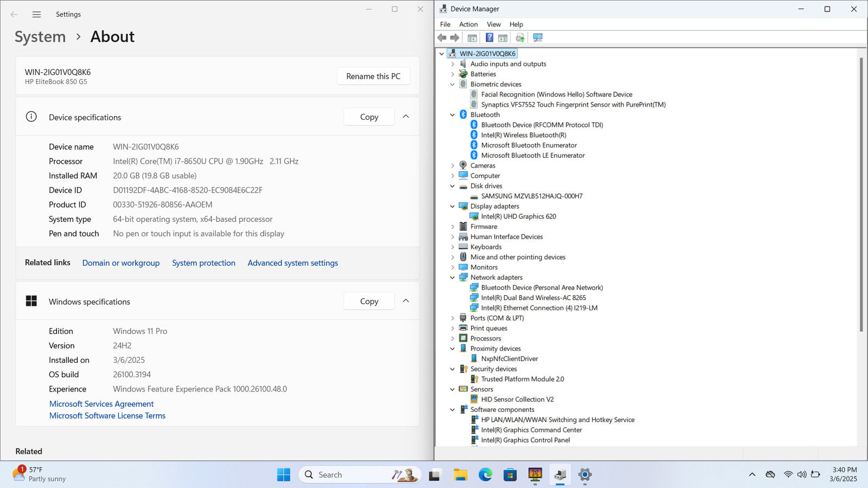Toggle the Show/Hide Console Tree toolbar icon
The image size is (868, 488).
click(473, 38)
